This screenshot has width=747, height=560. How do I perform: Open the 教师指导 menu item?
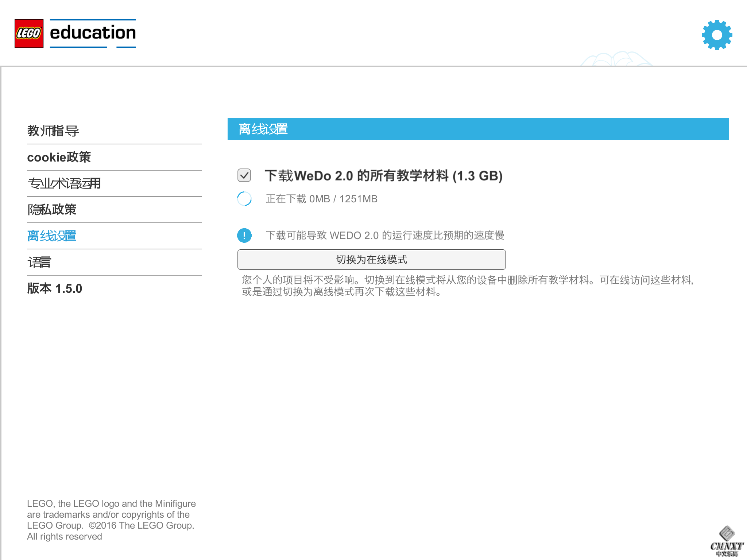tap(114, 131)
